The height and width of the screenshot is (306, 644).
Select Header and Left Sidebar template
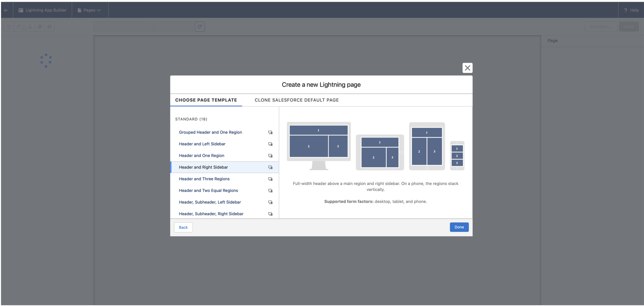[225, 144]
